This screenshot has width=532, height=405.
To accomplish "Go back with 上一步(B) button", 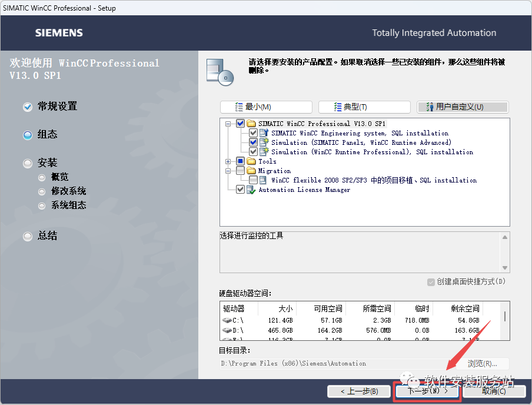I will 359,391.
